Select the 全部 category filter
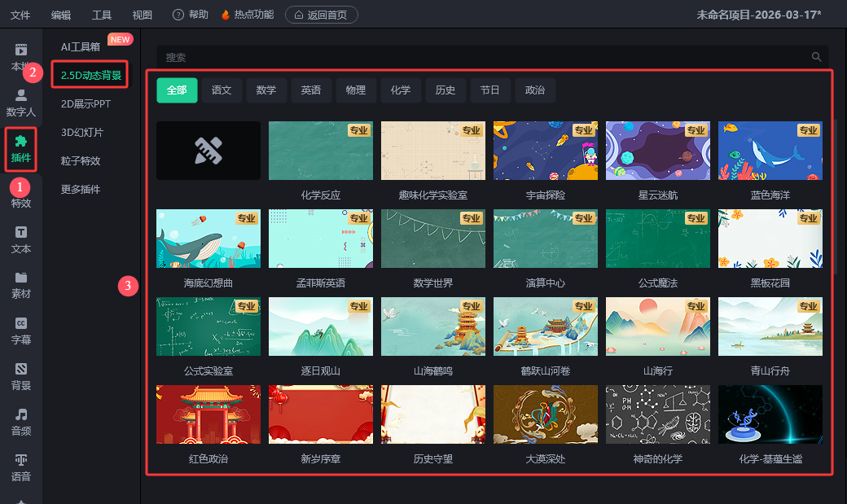 point(177,90)
